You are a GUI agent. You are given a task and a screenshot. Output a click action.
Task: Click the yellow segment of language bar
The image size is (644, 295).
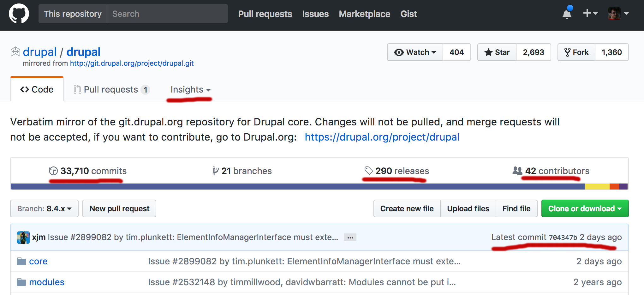tap(597, 186)
